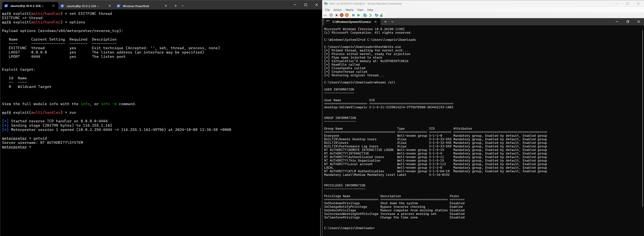The height and width of the screenshot is (236, 644).
Task: Click 'PRIVILEGES INFORMATION' heading
Action: pos(345,185)
